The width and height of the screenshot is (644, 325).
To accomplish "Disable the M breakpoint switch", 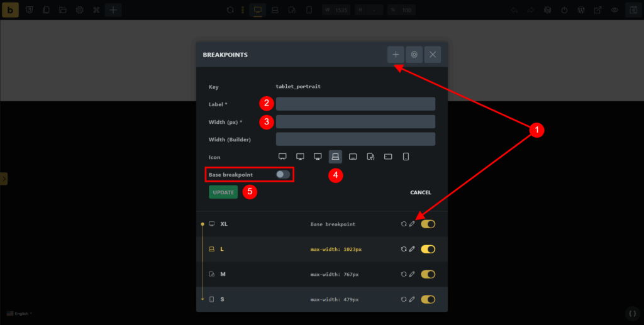I will point(428,274).
